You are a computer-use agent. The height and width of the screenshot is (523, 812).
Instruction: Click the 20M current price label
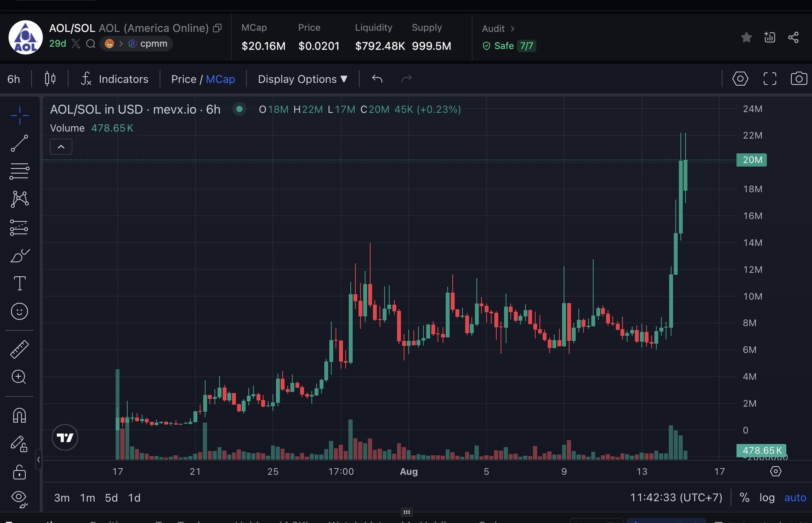(x=752, y=160)
